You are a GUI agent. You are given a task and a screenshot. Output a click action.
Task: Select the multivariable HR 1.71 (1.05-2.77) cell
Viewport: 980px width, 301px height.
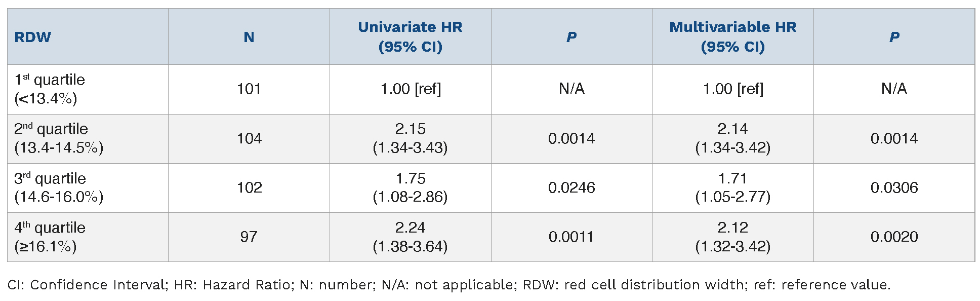coord(732,187)
